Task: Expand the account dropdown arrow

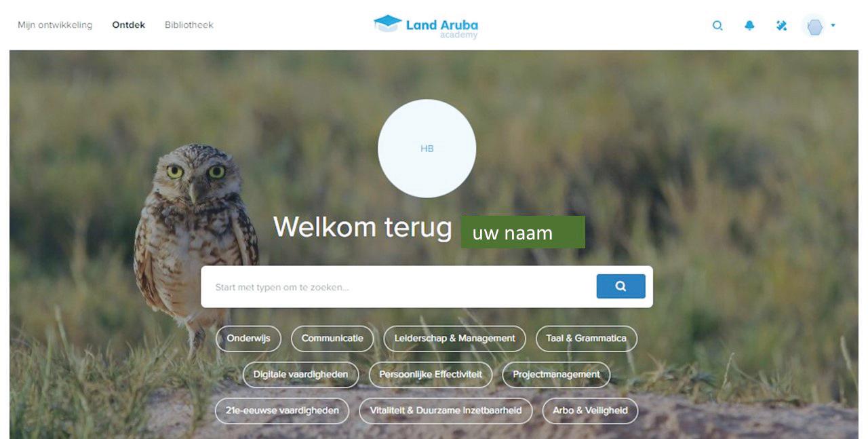Action: tap(833, 26)
